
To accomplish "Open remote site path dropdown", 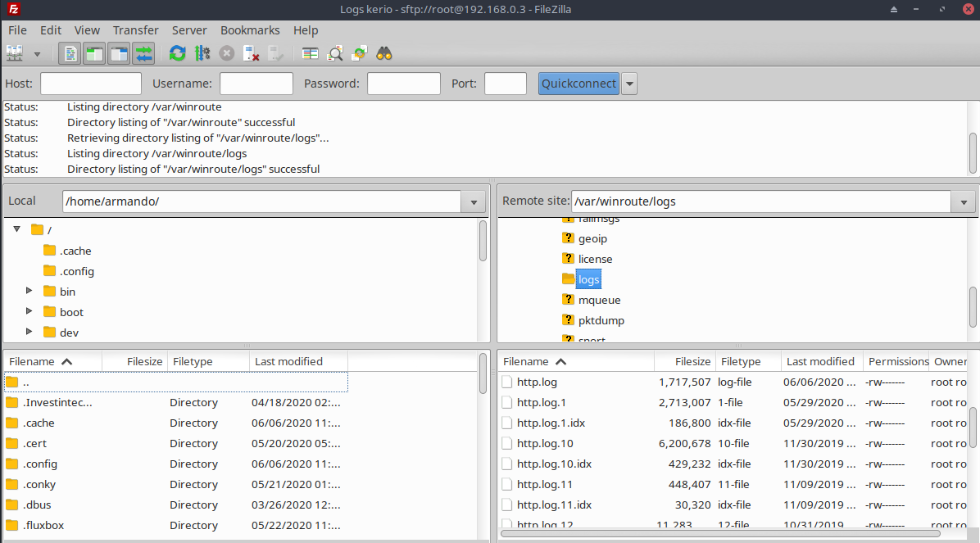I will (x=963, y=201).
